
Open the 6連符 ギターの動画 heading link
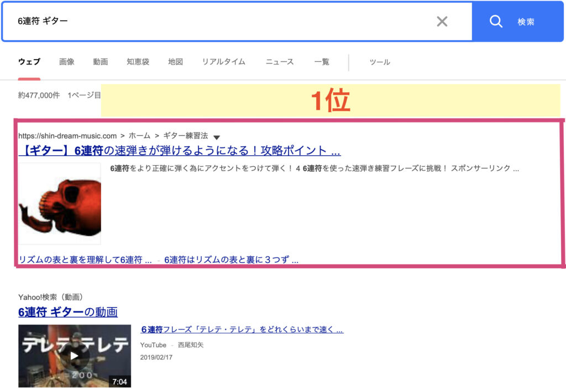tap(68, 312)
